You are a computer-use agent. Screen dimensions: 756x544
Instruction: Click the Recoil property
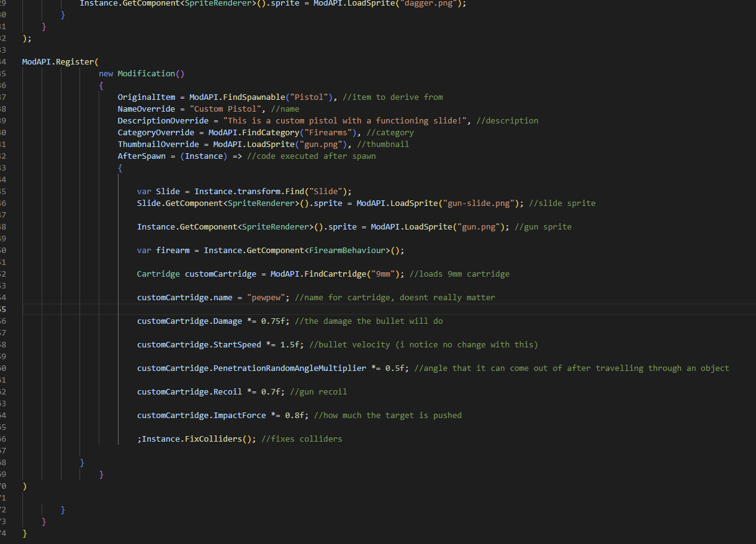(228, 391)
